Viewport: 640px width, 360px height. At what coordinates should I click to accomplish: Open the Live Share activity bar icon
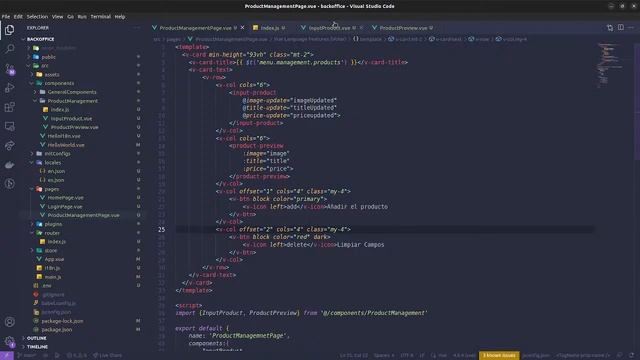(x=9, y=145)
